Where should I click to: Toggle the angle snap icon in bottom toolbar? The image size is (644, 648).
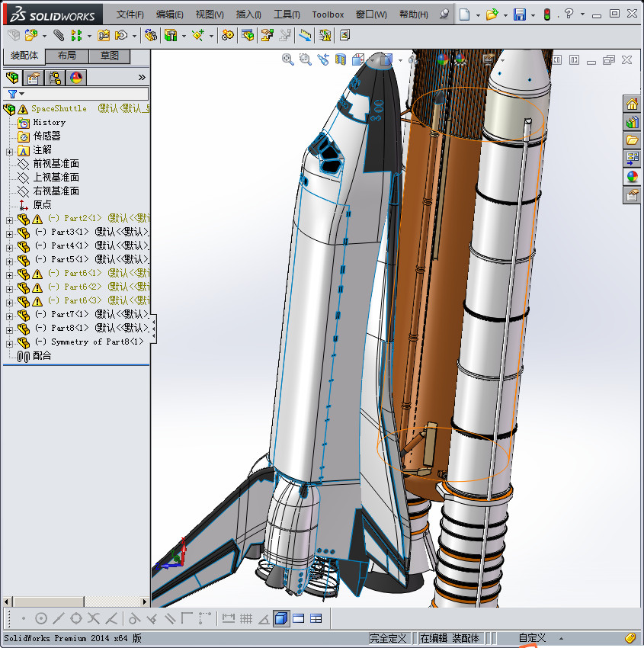tap(264, 619)
